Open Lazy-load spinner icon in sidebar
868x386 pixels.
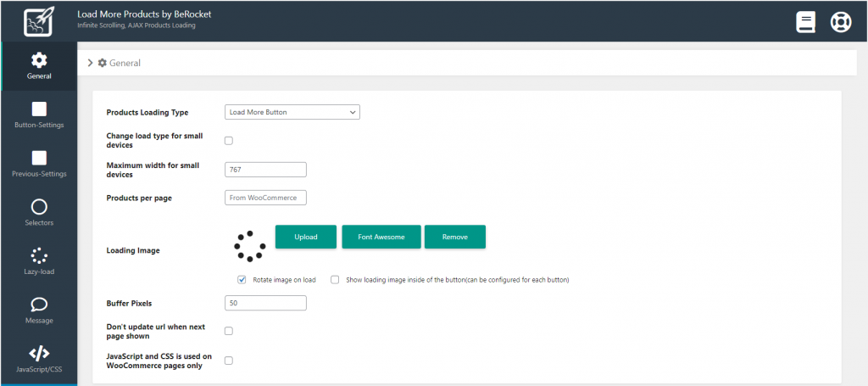coord(39,255)
